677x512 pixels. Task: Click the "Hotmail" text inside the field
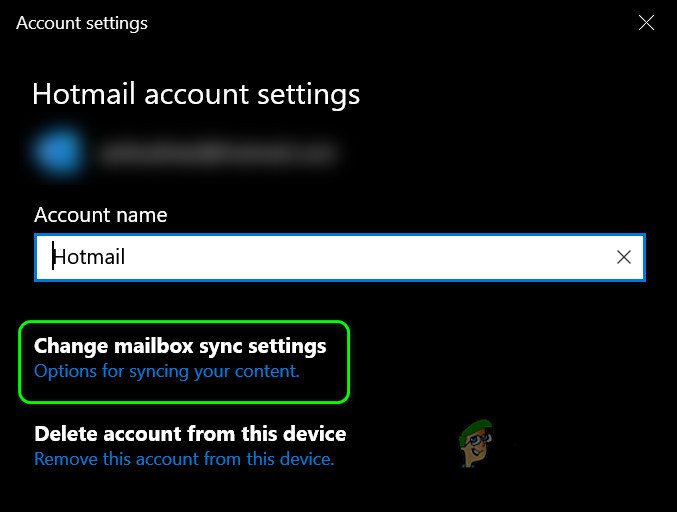point(89,257)
